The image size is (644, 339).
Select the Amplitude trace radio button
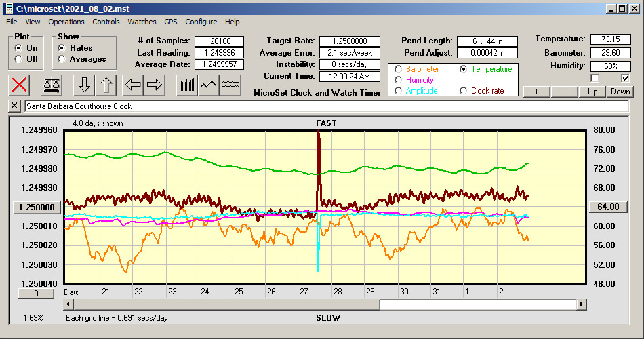coord(398,91)
